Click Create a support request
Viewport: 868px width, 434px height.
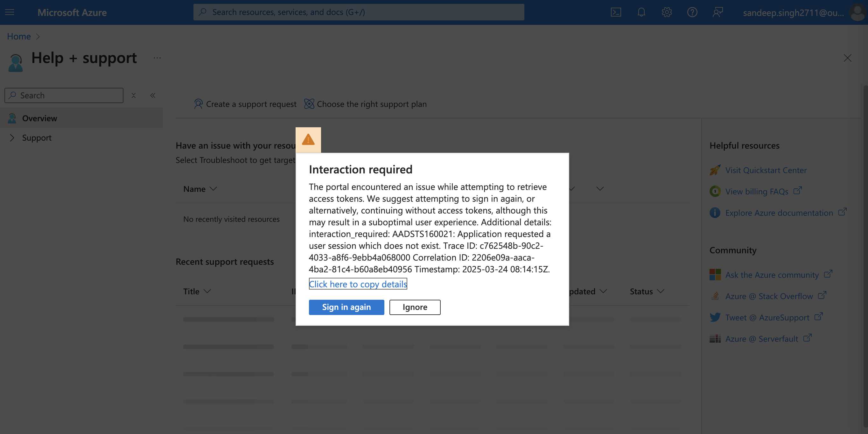coord(245,104)
